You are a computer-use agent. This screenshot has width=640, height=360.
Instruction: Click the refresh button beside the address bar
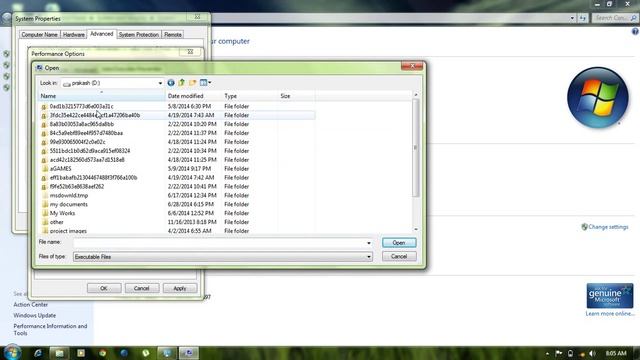582,18
